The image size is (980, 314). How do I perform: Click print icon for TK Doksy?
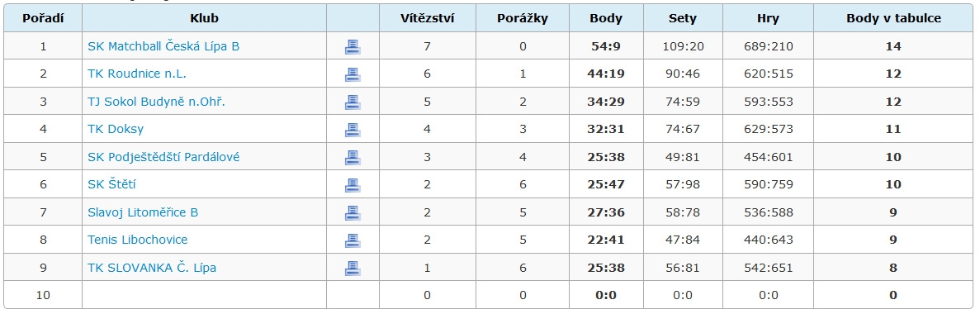click(353, 130)
